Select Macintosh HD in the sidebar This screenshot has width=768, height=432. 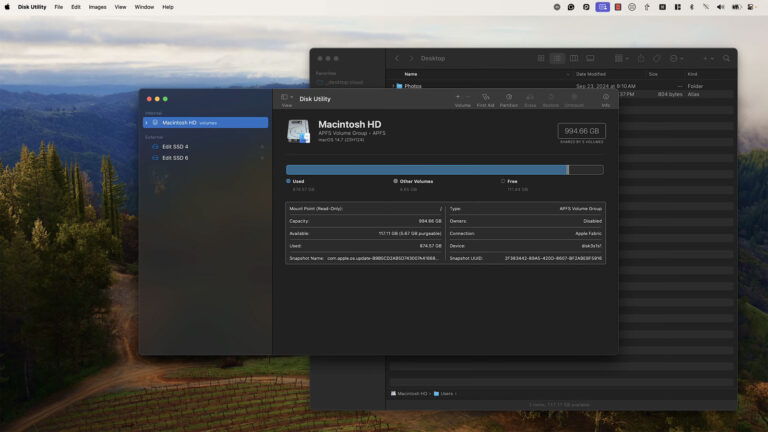click(205, 122)
